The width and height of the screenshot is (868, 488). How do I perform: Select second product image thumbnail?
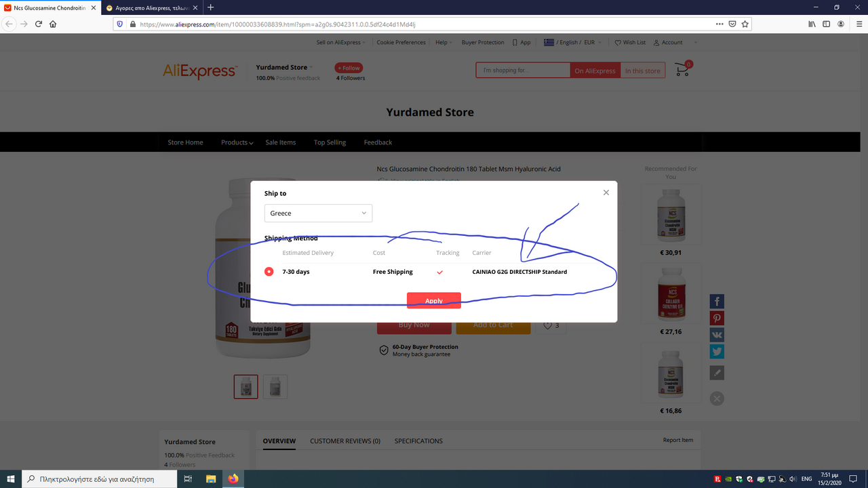[275, 386]
